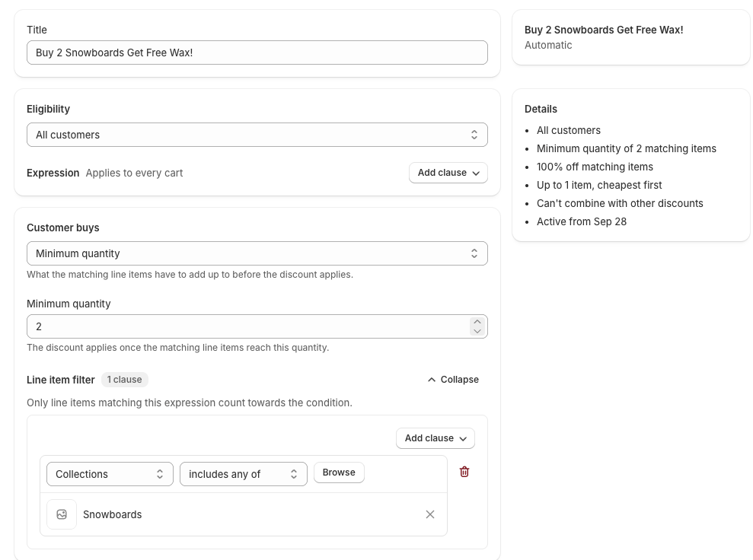Screen dimensions: 753x560
Task: Collapse the Line item filter section
Action: 453,380
